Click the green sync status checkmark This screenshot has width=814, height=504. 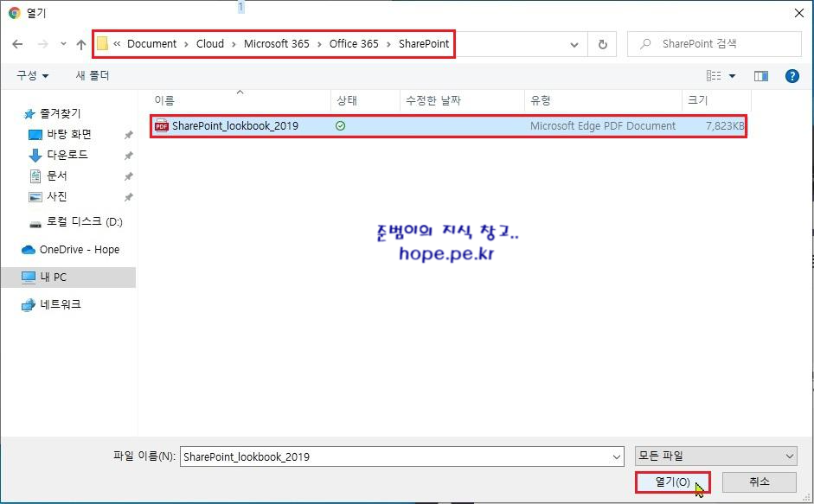[x=341, y=125]
